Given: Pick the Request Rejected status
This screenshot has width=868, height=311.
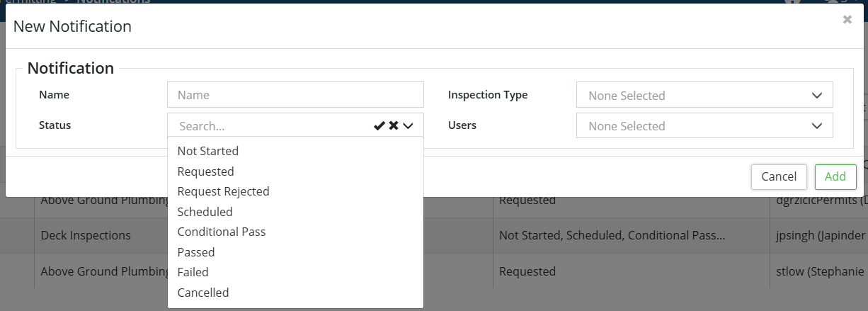Looking at the screenshot, I should (x=224, y=191).
